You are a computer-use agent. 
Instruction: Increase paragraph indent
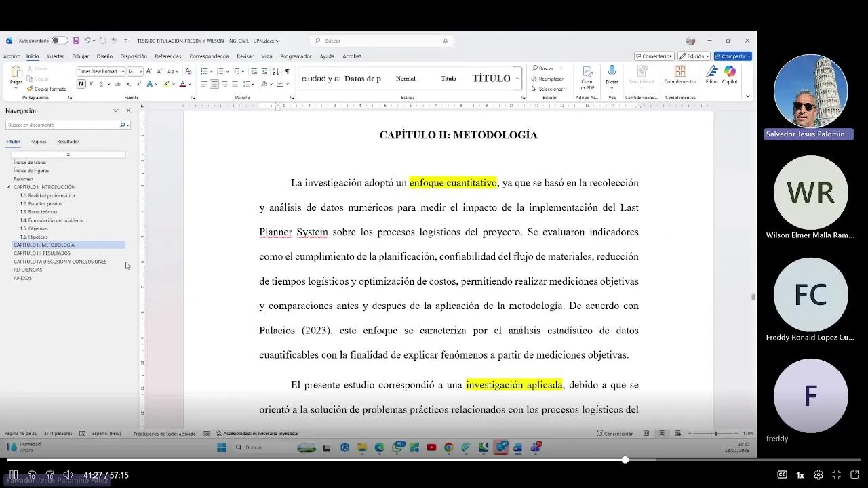[264, 71]
